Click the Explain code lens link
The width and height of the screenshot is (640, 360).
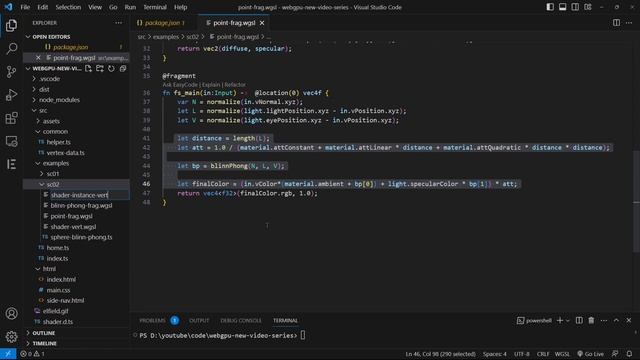(211, 85)
